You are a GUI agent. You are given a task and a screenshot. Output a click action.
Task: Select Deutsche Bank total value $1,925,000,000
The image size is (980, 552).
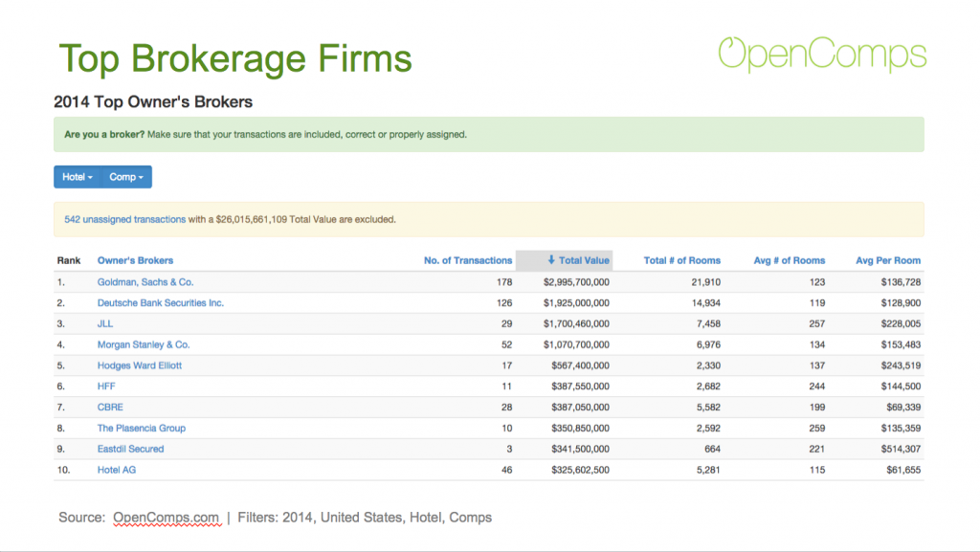(x=576, y=303)
